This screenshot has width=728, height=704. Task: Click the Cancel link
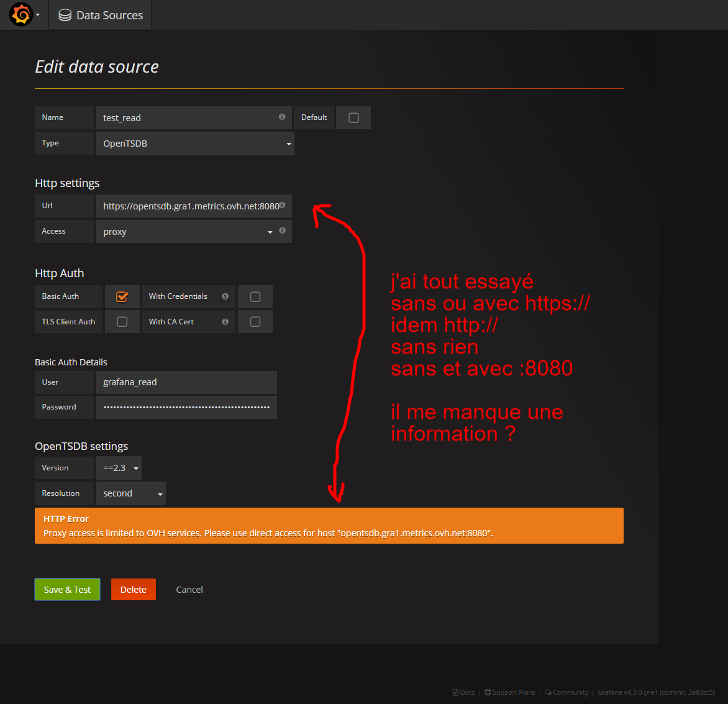click(189, 590)
